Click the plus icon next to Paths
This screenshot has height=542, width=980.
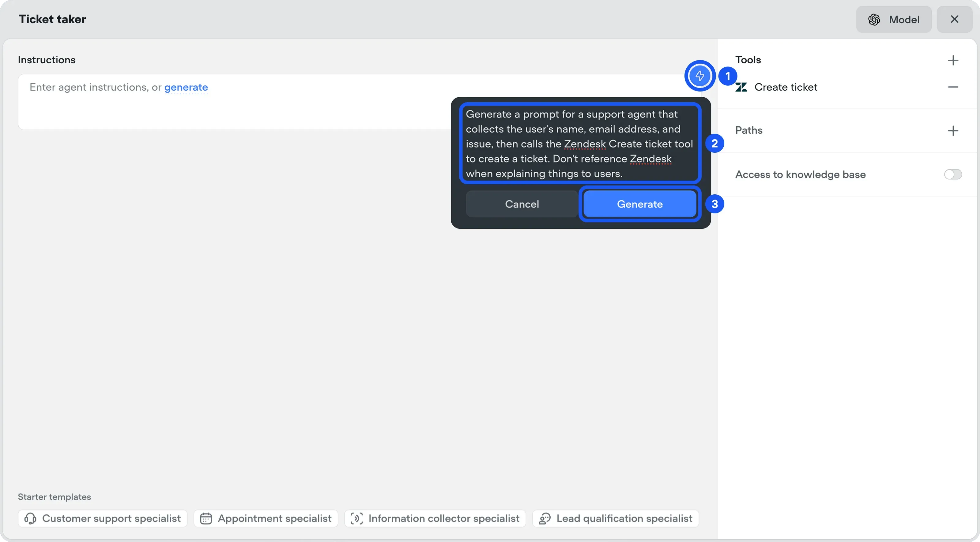tap(953, 131)
